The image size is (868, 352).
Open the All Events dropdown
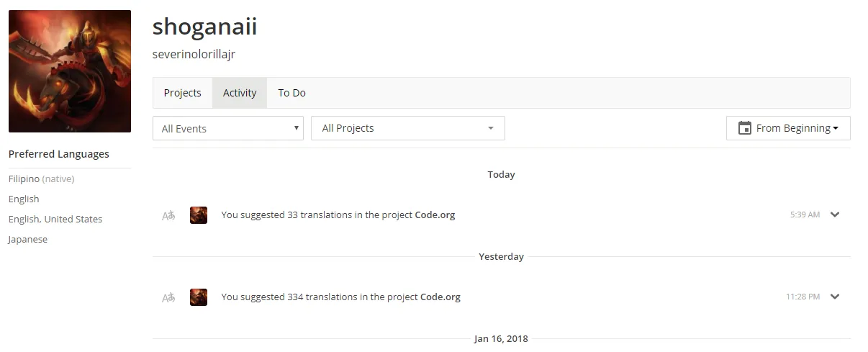tap(228, 128)
